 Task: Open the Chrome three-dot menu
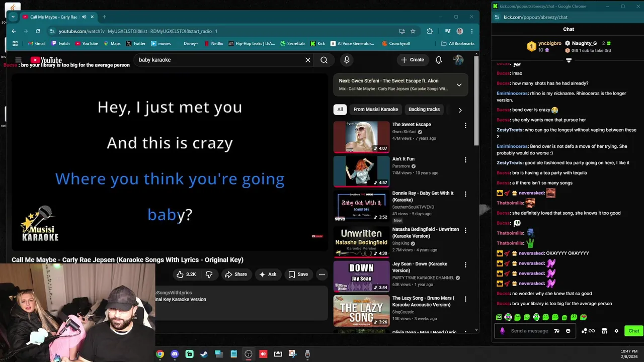tap(471, 31)
